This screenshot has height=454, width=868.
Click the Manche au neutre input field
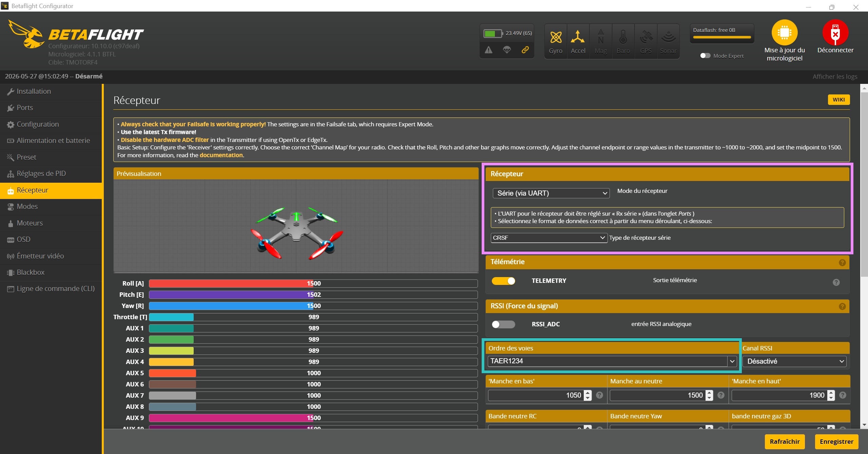point(658,395)
